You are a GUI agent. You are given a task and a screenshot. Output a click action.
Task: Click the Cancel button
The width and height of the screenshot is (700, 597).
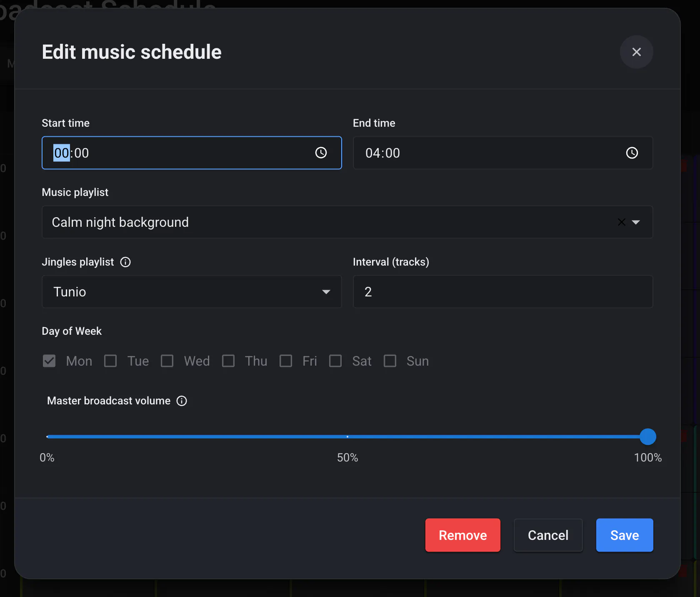548,535
